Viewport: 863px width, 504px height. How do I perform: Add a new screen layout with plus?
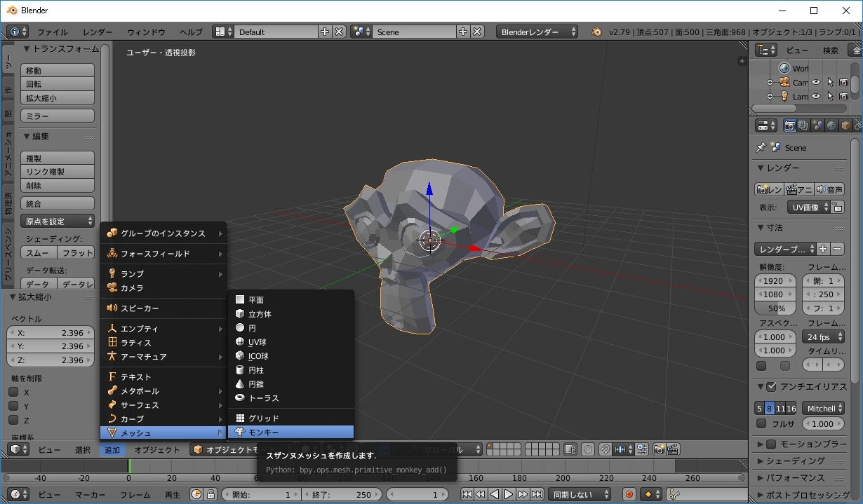click(x=325, y=32)
